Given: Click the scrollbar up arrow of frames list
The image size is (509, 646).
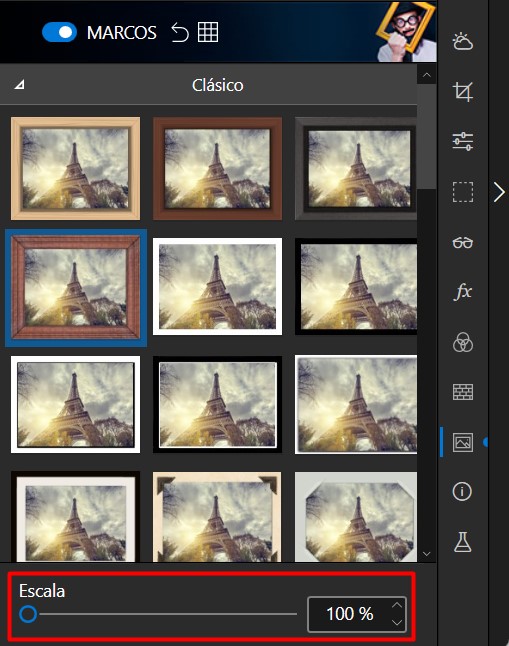Looking at the screenshot, I should [427, 75].
